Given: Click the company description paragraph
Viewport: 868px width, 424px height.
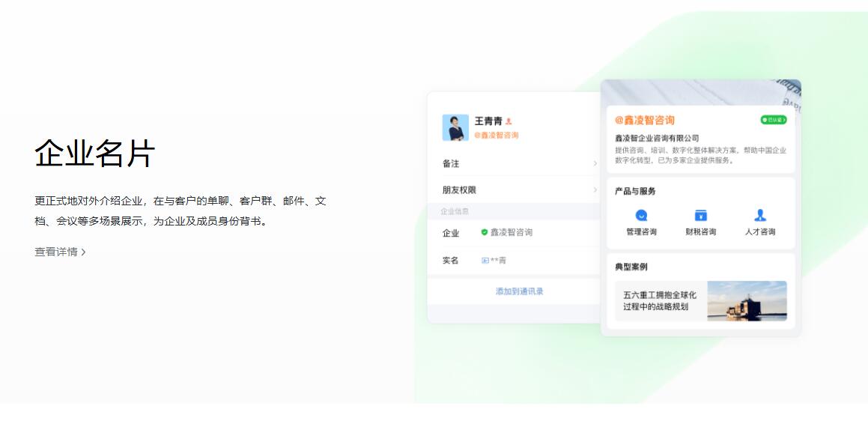Looking at the screenshot, I should pos(700,156).
